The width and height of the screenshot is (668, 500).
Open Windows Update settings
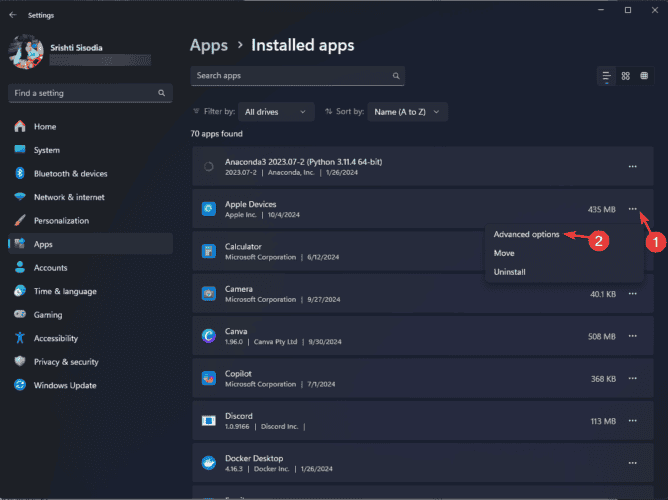point(90,385)
